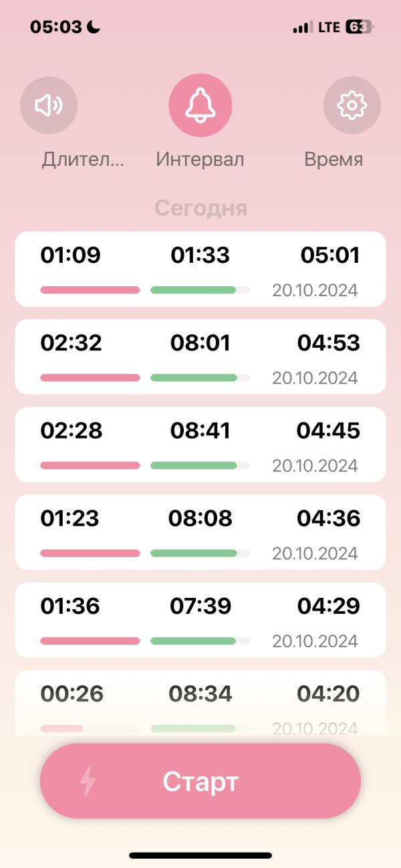Select the Длител... column label
Viewport: 401px width, 868px height.
tap(83, 160)
